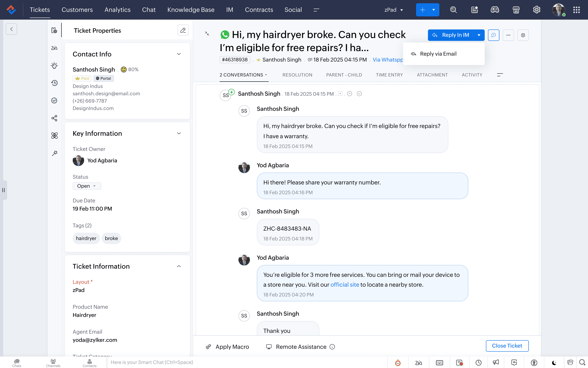Click the blue plus add button
Screen dimensions: 588x368
[x=423, y=10]
